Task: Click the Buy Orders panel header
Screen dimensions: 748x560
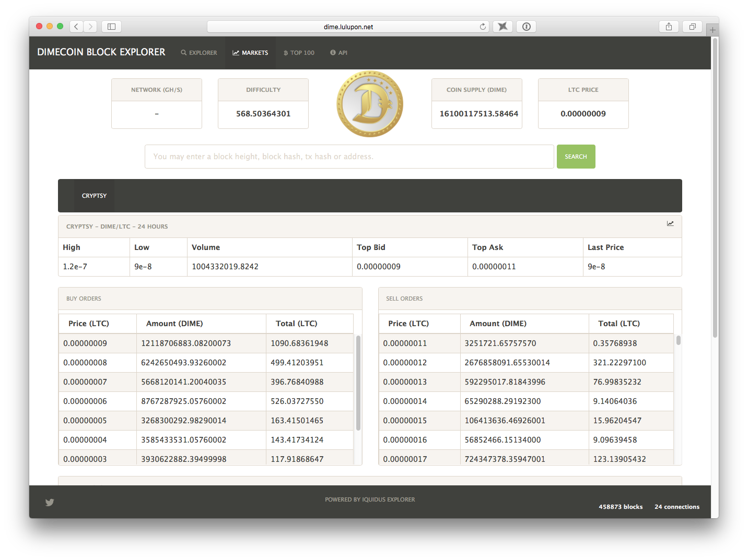Action: (210, 299)
